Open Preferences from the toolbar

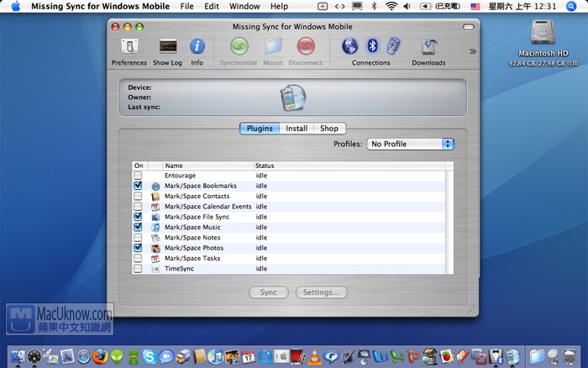tap(129, 52)
